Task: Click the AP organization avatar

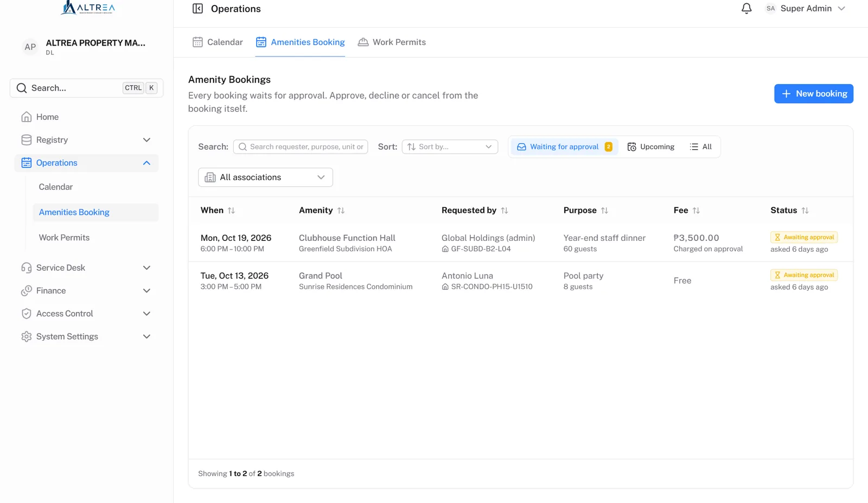Action: (x=30, y=47)
